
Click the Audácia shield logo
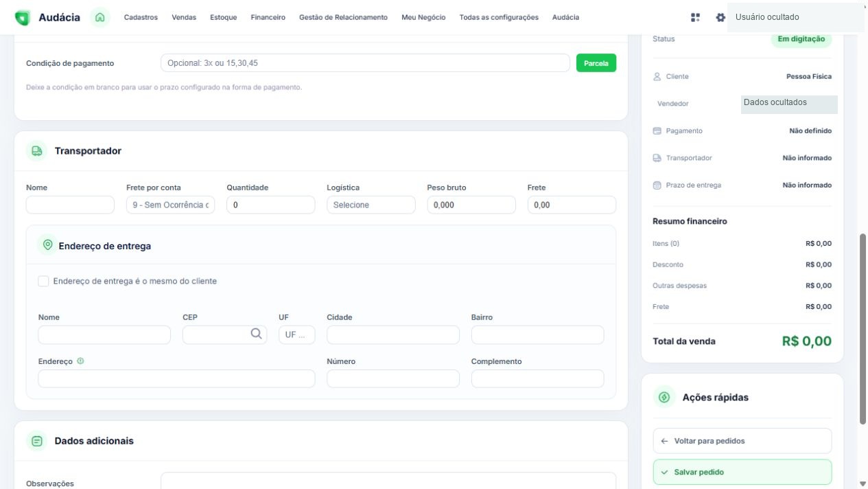pyautogui.click(x=22, y=18)
